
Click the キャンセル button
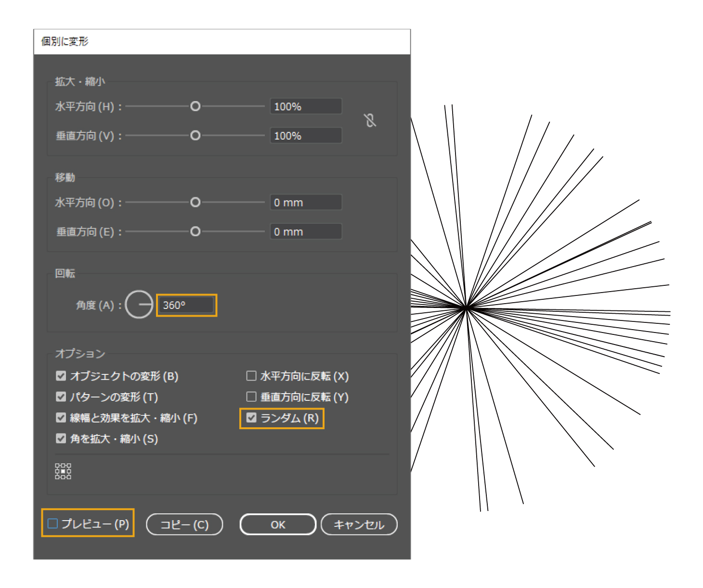[359, 524]
